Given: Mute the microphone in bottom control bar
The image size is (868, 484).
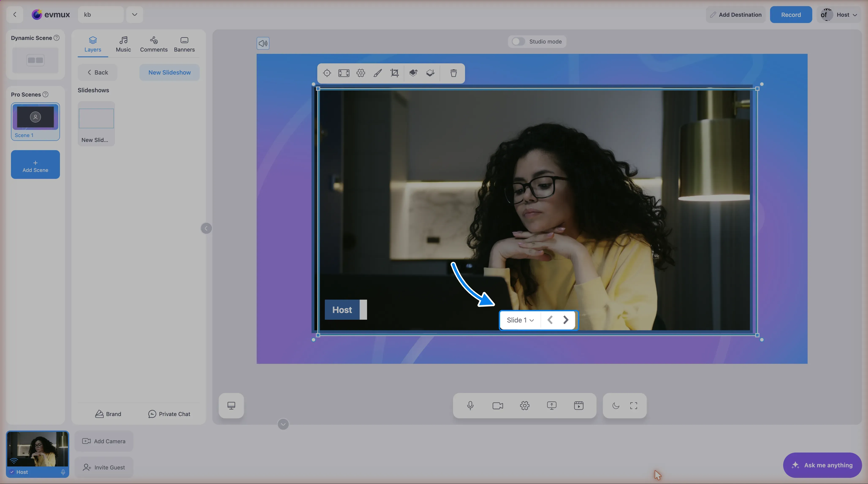Looking at the screenshot, I should [x=470, y=405].
